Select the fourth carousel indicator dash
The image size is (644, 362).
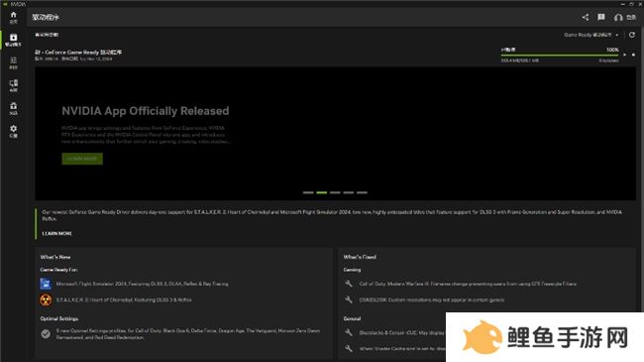coord(349,192)
